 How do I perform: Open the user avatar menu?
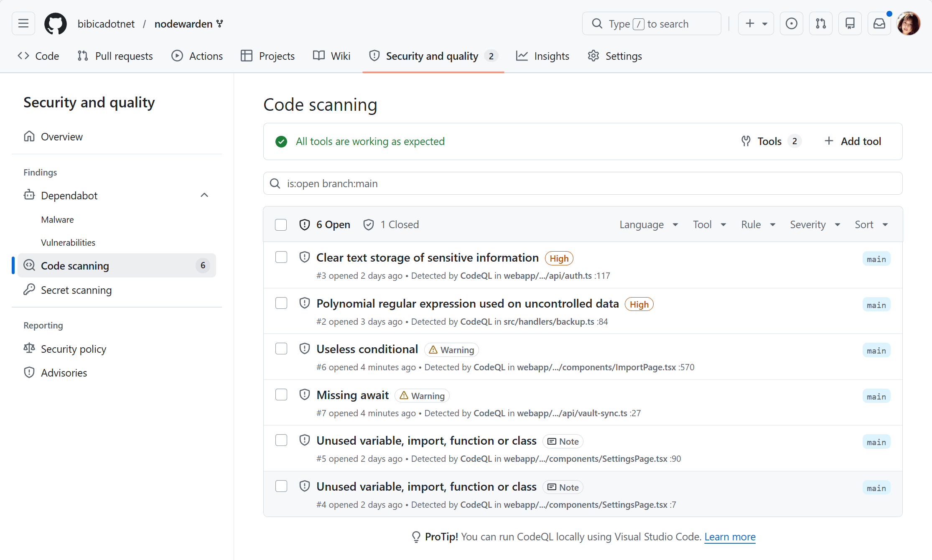[x=908, y=23]
